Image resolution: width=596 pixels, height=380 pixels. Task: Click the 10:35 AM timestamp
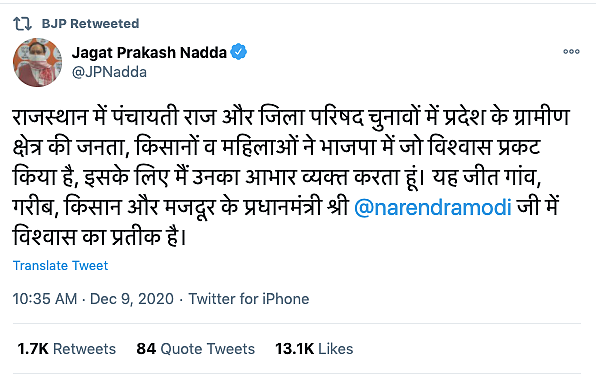pyautogui.click(x=45, y=299)
